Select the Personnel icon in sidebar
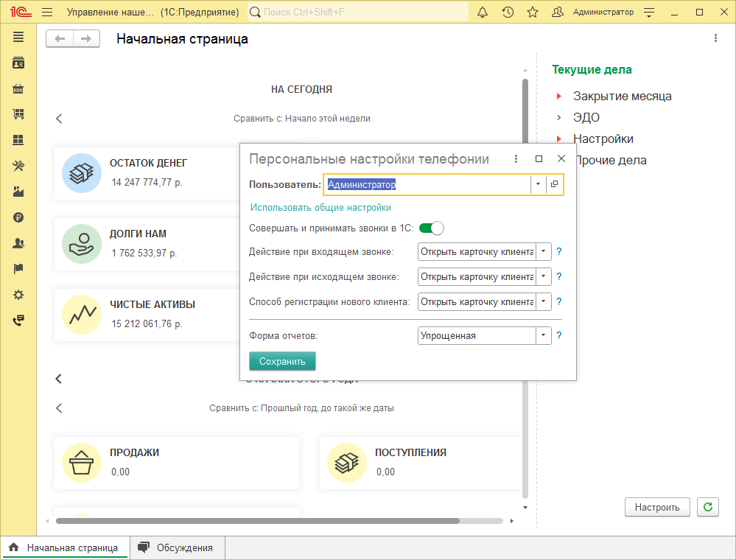736x560 pixels. pyautogui.click(x=18, y=242)
